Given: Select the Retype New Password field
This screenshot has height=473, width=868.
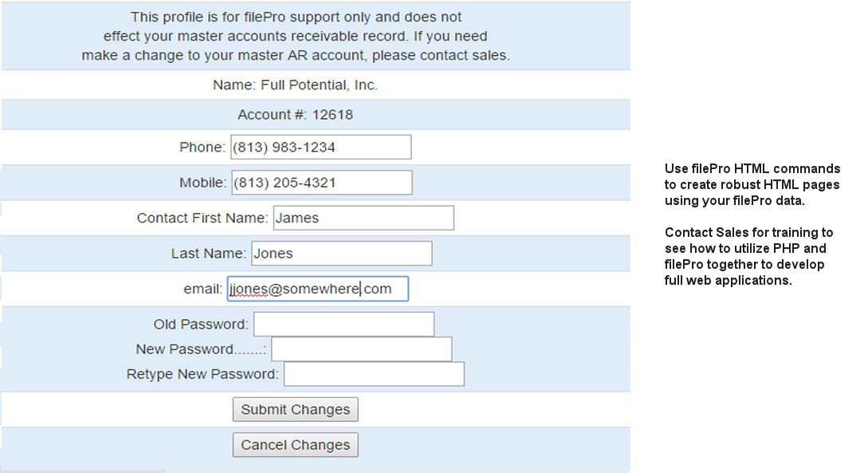Looking at the screenshot, I should pos(374,374).
